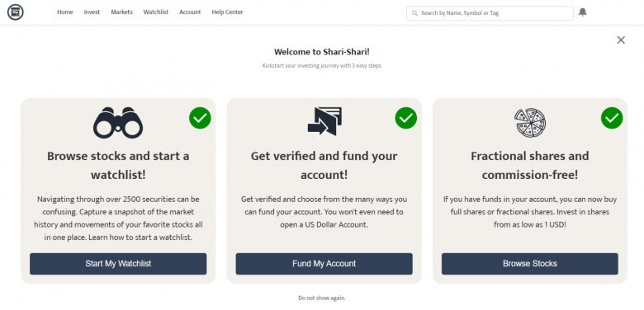
Task: Open the notifications bell icon
Action: [582, 12]
